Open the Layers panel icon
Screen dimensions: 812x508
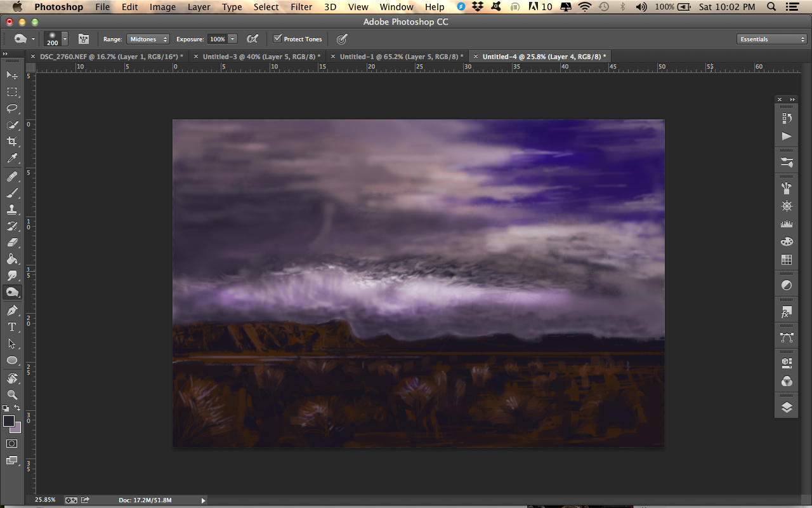click(x=787, y=408)
